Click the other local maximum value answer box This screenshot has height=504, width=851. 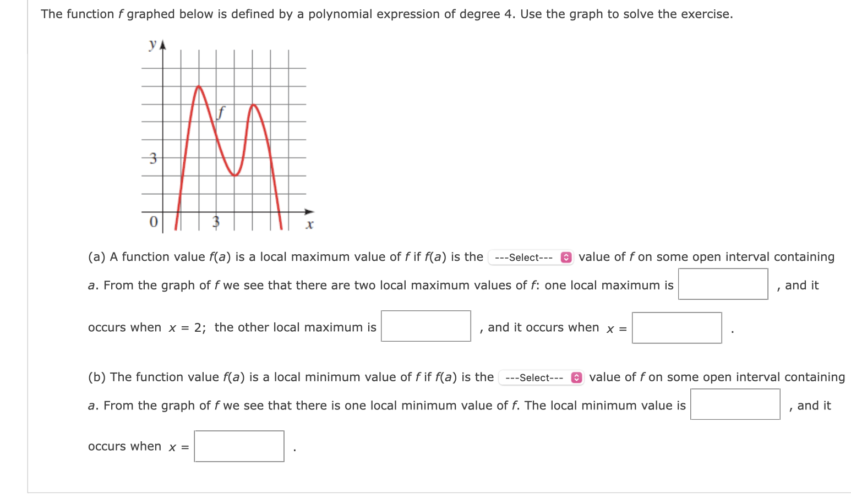425,327
